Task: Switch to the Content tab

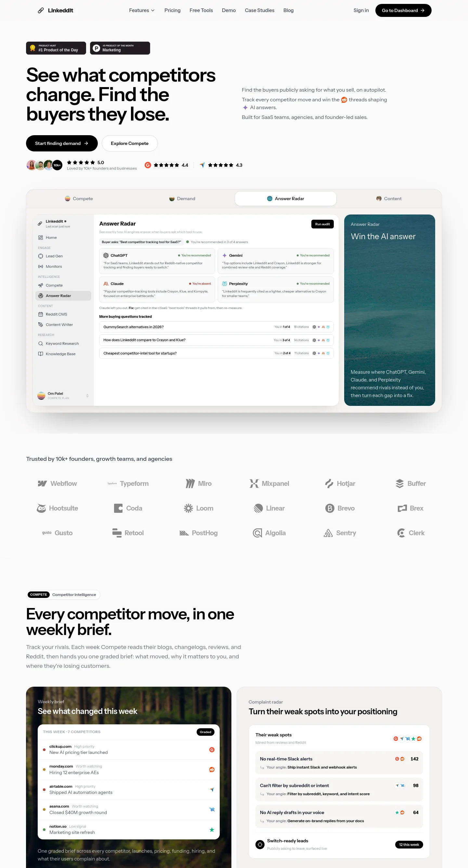Action: [389, 199]
